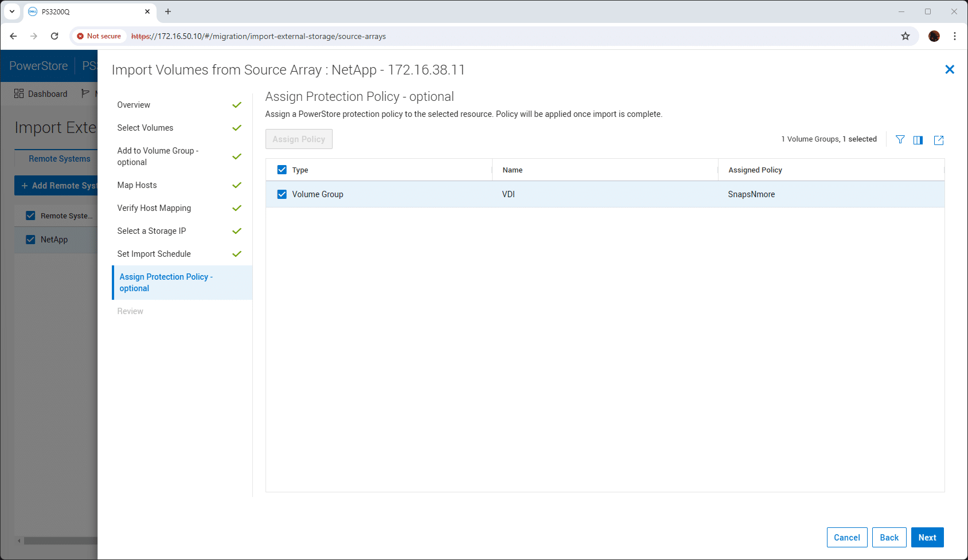The height and width of the screenshot is (560, 968).
Task: Click the PowerStore logo text
Action: tap(38, 66)
